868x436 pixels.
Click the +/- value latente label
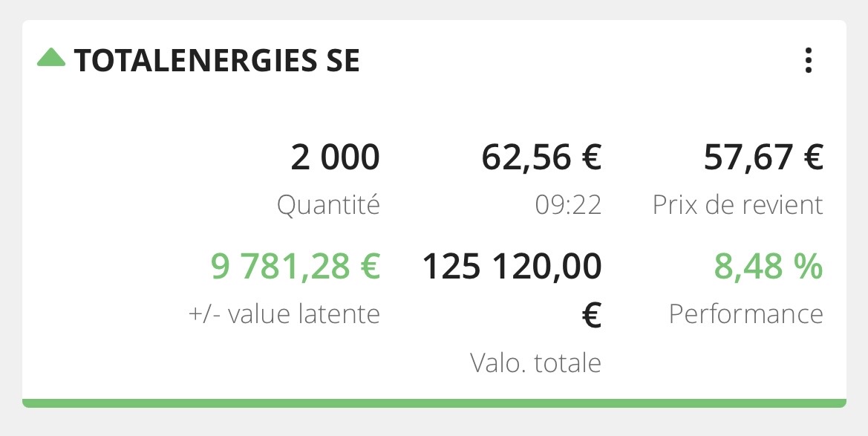(284, 314)
